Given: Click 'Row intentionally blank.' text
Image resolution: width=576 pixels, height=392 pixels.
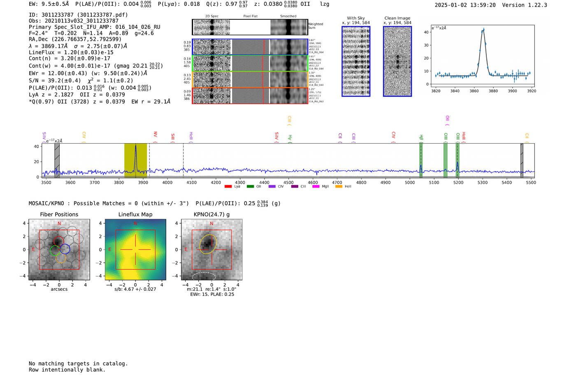Looking at the screenshot, I should pyautogui.click(x=67, y=370).
